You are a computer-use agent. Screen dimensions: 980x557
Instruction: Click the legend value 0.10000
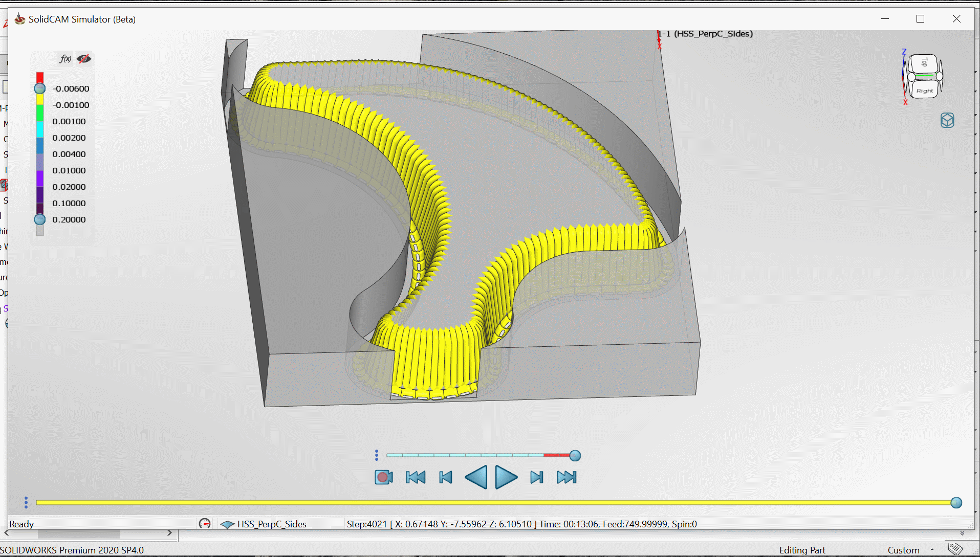coord(69,203)
